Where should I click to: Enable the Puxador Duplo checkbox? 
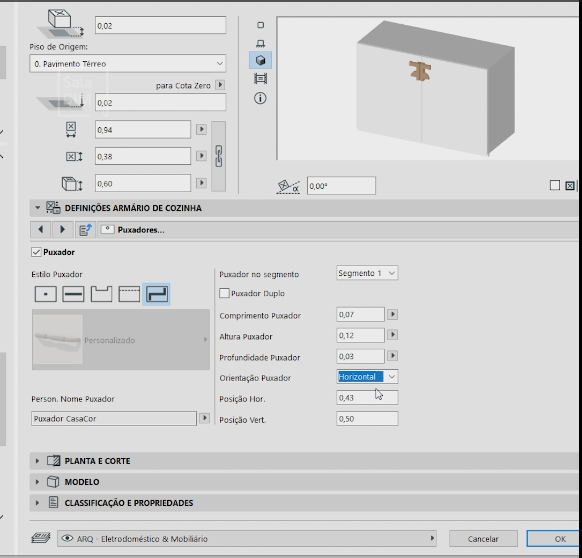click(x=224, y=293)
